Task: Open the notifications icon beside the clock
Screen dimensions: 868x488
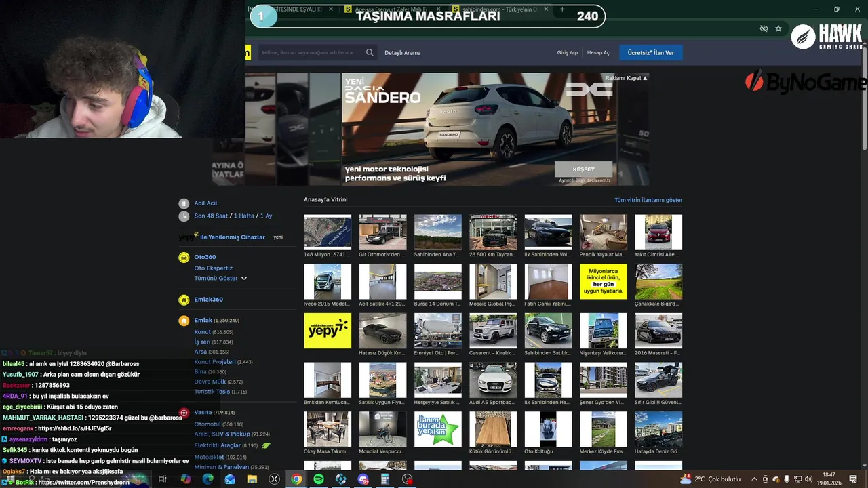Action: pyautogui.click(x=854, y=479)
